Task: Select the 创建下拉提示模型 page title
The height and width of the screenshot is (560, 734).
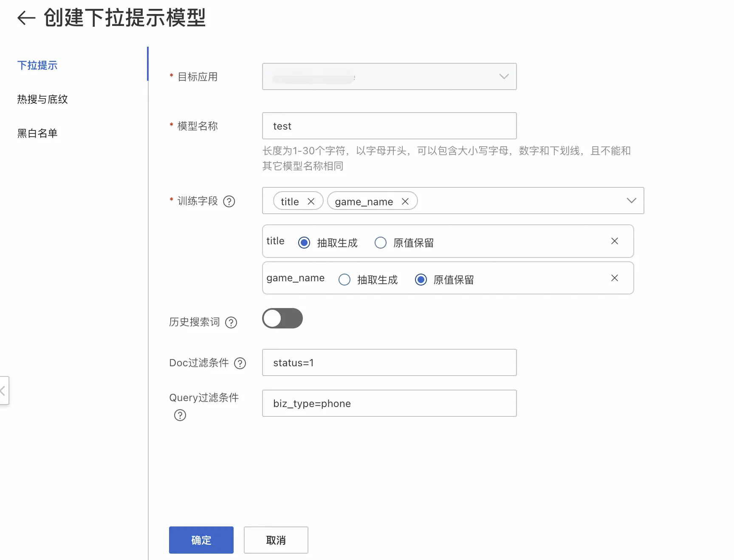Action: 125,18
